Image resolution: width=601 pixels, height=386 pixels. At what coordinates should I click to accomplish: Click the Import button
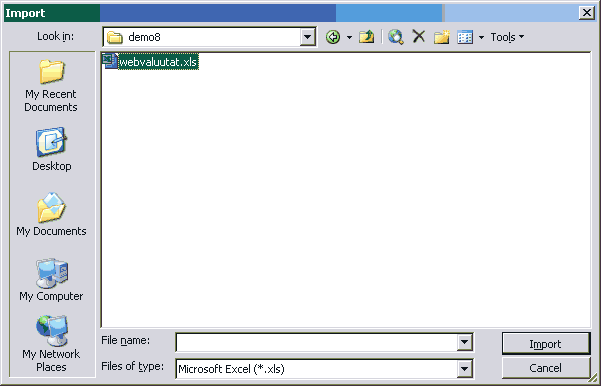click(545, 344)
